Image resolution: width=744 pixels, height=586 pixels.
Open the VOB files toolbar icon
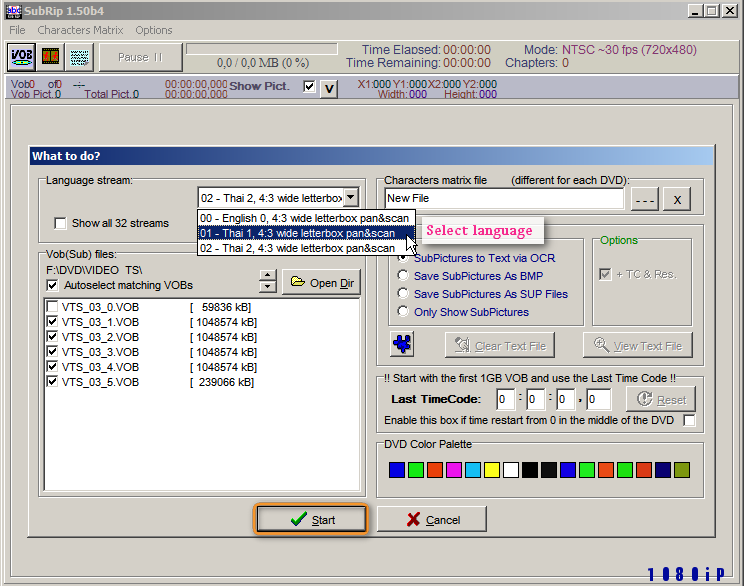pyautogui.click(x=21, y=57)
